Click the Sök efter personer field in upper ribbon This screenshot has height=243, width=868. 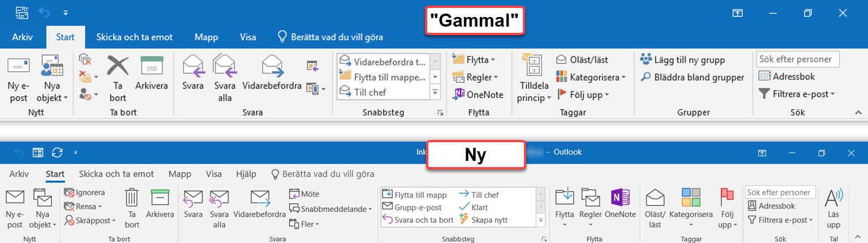(x=797, y=59)
